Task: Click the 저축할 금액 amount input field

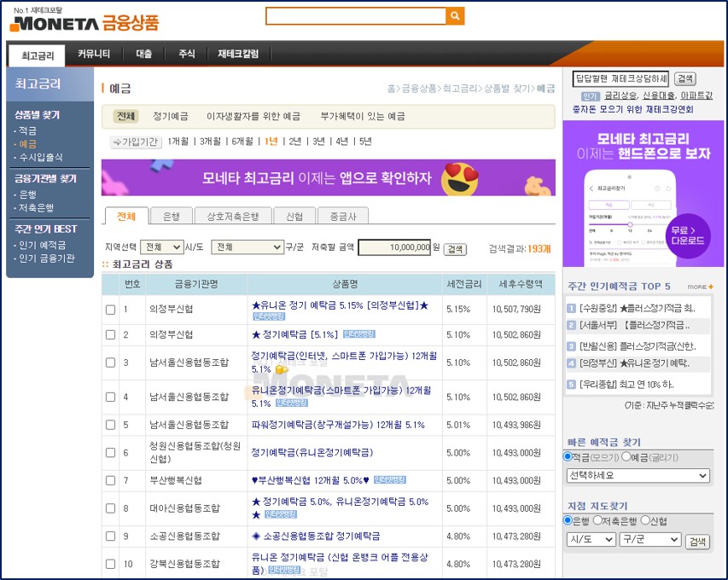Action: pos(395,247)
